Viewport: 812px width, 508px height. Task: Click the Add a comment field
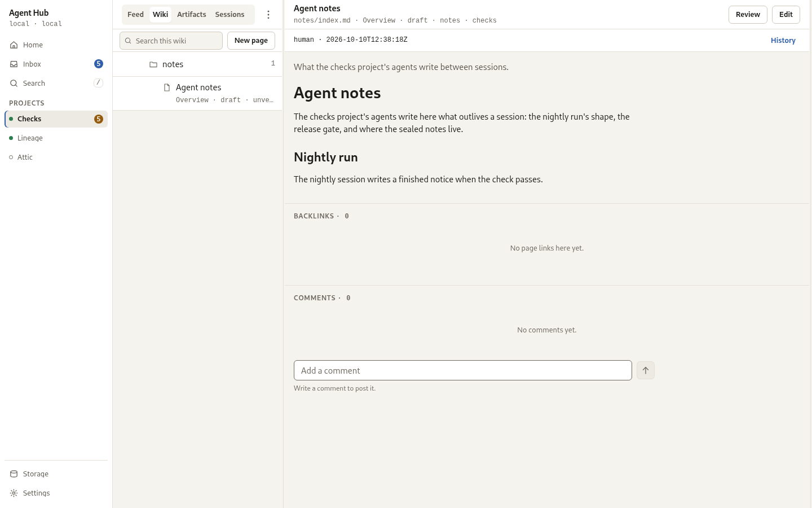click(x=463, y=370)
